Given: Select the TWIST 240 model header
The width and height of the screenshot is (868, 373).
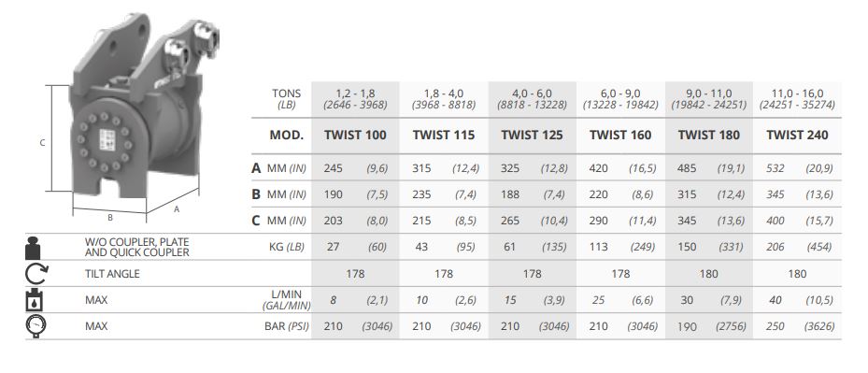Looking at the screenshot, I should 798,136.
